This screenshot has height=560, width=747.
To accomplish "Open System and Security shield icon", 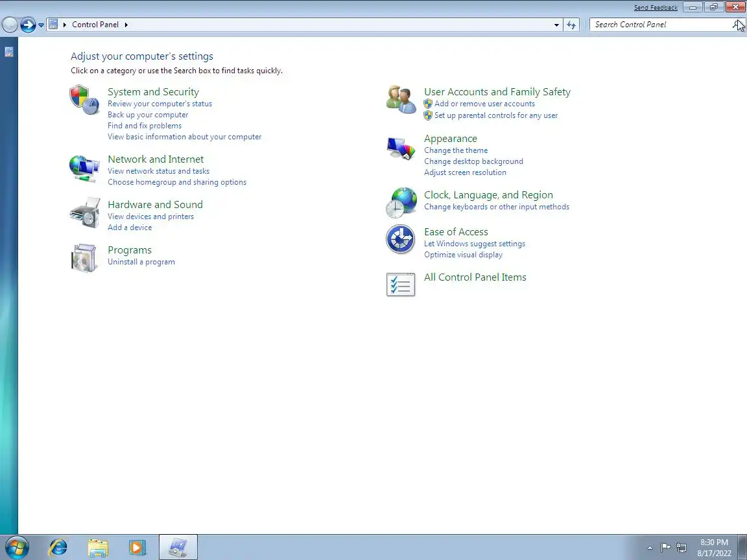I will tap(84, 100).
